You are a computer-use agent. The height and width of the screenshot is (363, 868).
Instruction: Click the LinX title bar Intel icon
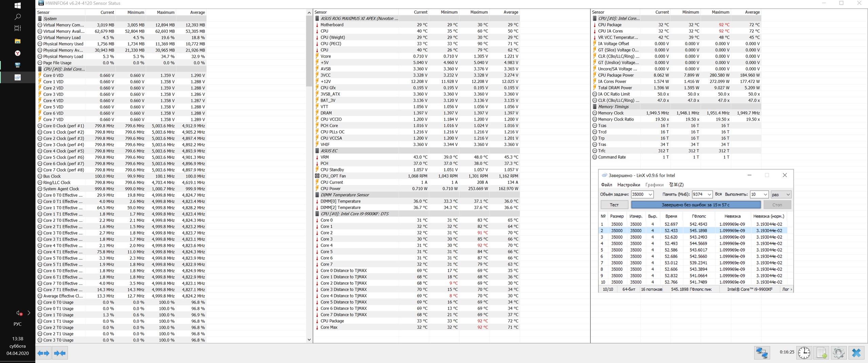pos(604,175)
